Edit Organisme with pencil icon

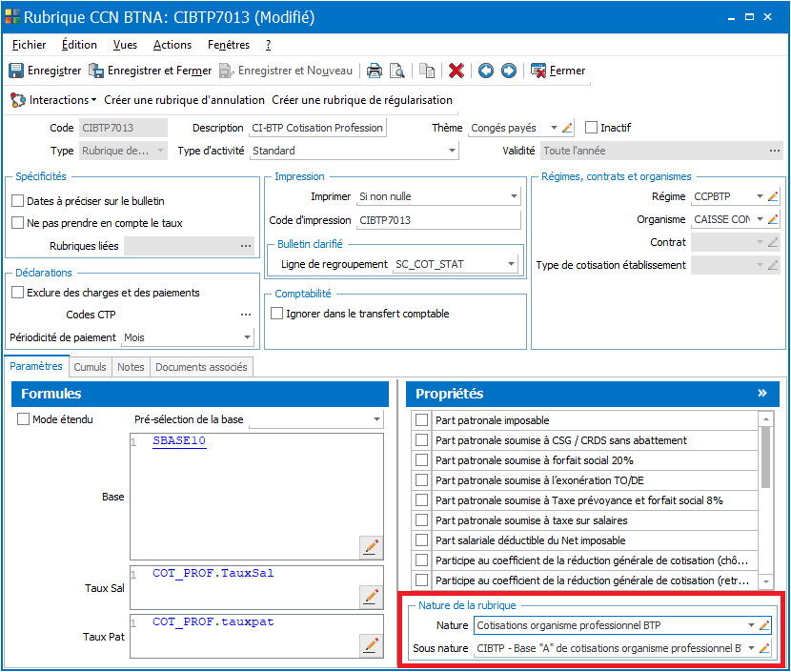pos(773,219)
